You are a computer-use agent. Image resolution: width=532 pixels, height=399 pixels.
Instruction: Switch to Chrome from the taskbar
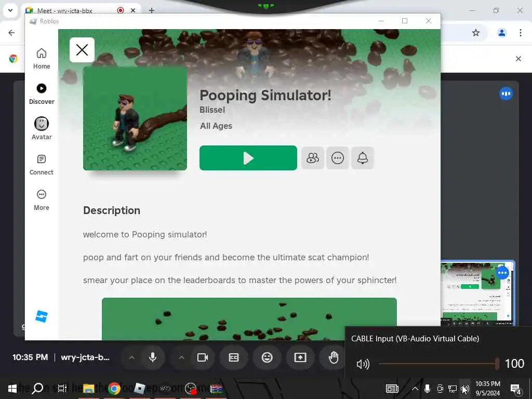114,389
